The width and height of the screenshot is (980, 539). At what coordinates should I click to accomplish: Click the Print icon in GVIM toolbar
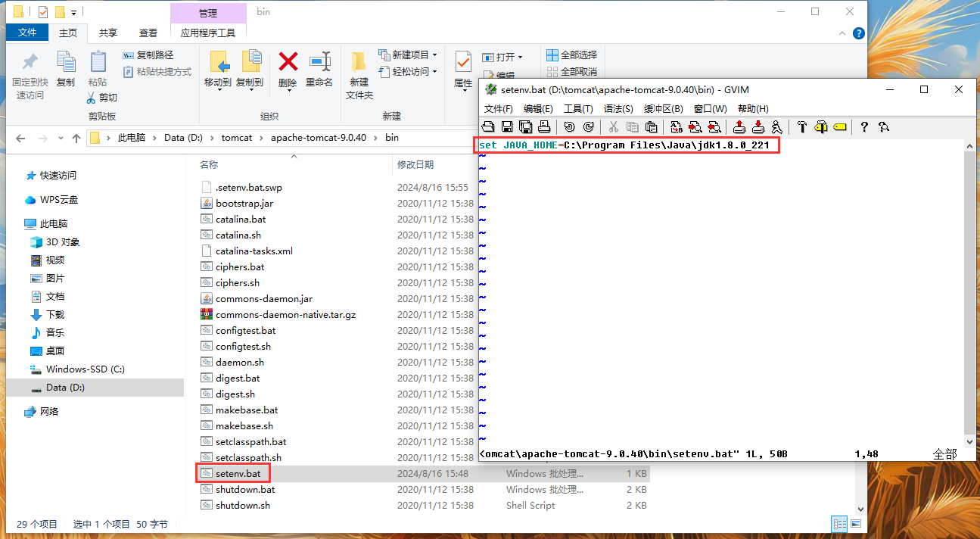[543, 127]
